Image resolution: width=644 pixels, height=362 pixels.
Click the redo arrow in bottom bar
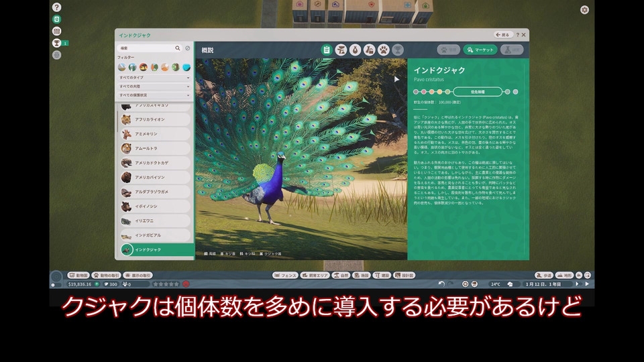point(451,284)
